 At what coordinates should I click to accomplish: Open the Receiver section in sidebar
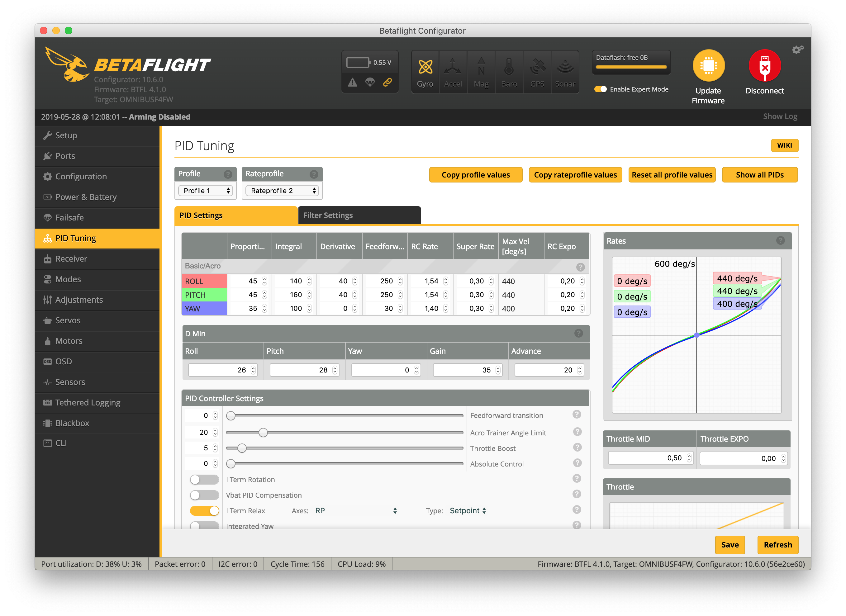[71, 259]
